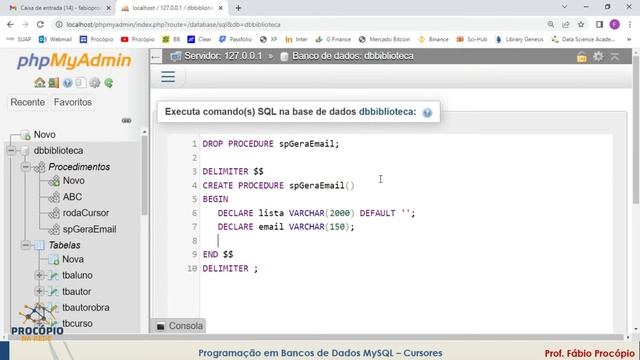640x360 pixels.
Task: Expand the tbautor table node
Action: tap(39, 291)
